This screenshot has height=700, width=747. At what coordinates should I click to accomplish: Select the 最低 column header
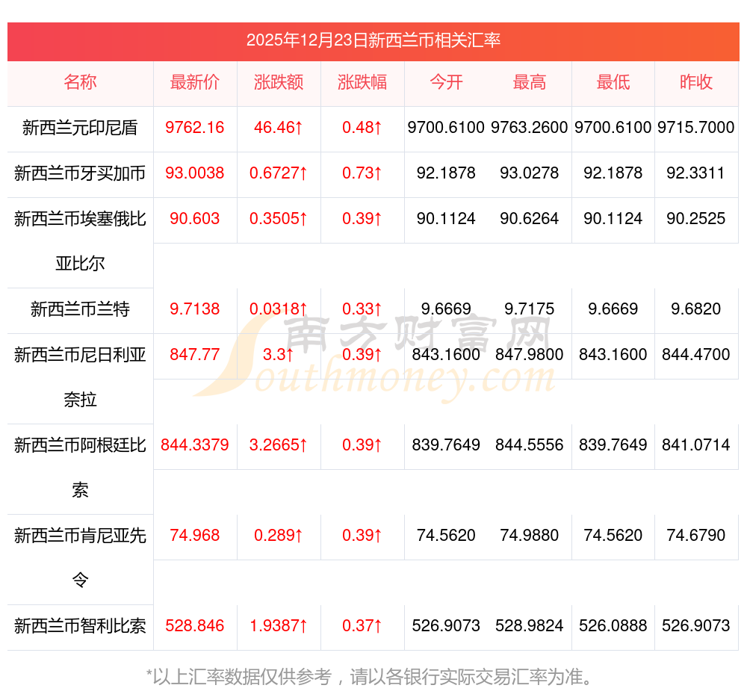pyautogui.click(x=613, y=82)
